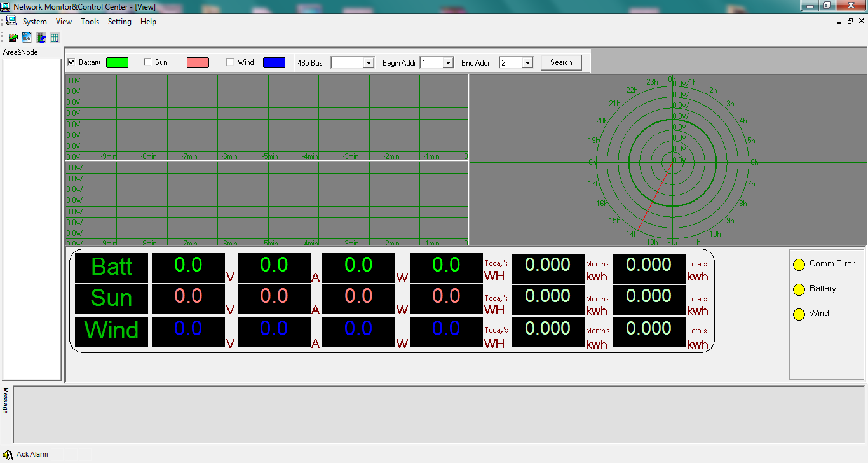Select the curve chart view icon
Image resolution: width=868 pixels, height=463 pixels.
point(13,38)
